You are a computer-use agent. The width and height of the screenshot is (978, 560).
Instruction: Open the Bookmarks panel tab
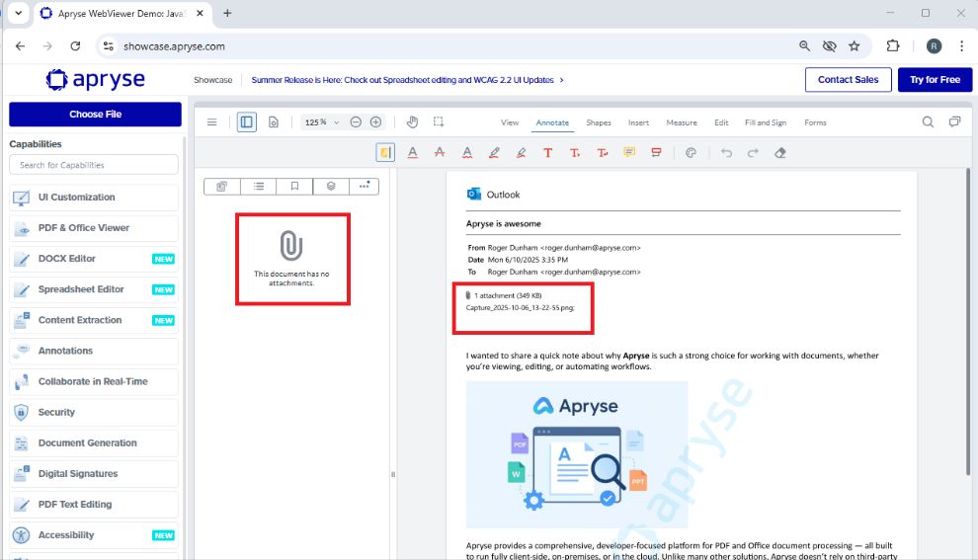(294, 187)
